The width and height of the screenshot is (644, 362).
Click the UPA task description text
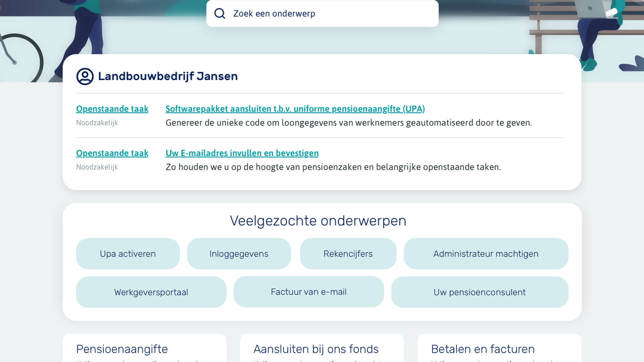coord(348,123)
